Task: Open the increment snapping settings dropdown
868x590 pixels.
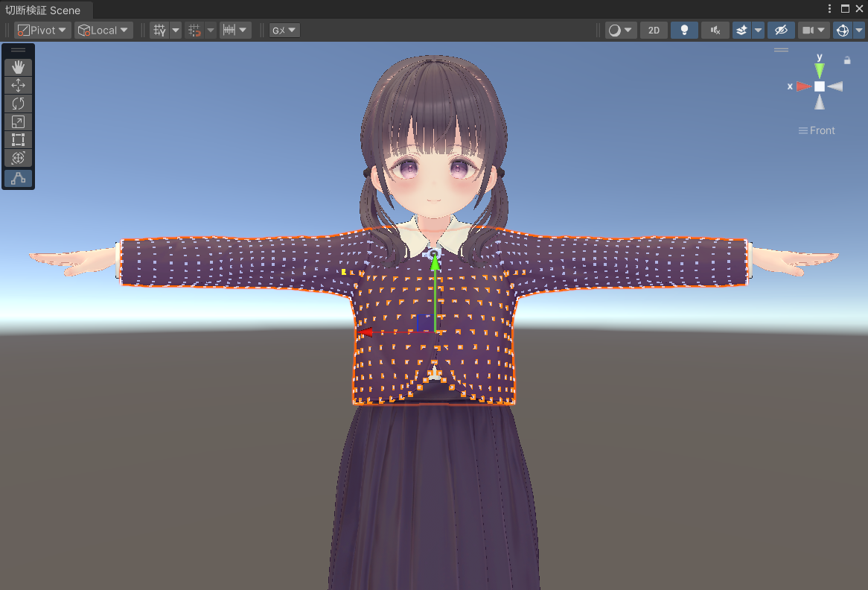Action: 235,30
